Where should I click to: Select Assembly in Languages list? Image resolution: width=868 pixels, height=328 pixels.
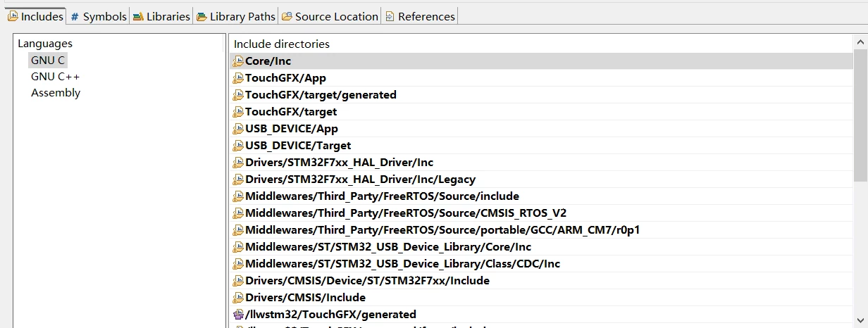[56, 93]
